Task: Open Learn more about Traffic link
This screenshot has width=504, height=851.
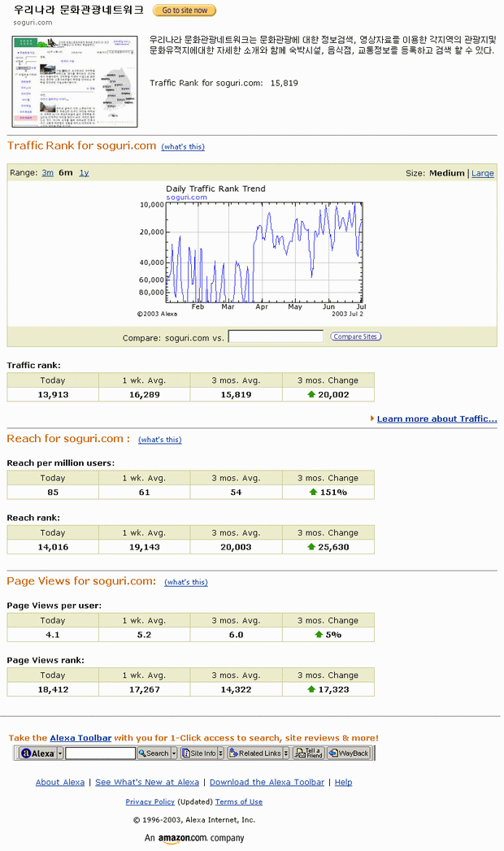Action: point(437,419)
